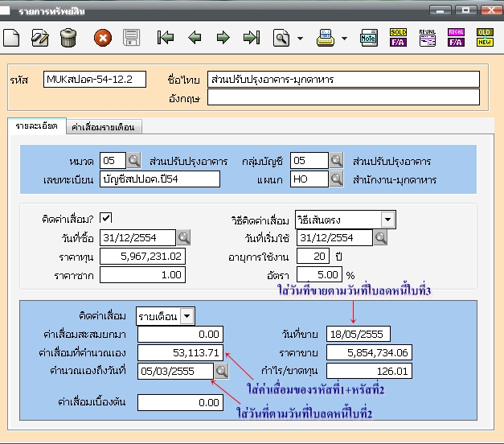Click the edit record pencil icon

(x=39, y=38)
